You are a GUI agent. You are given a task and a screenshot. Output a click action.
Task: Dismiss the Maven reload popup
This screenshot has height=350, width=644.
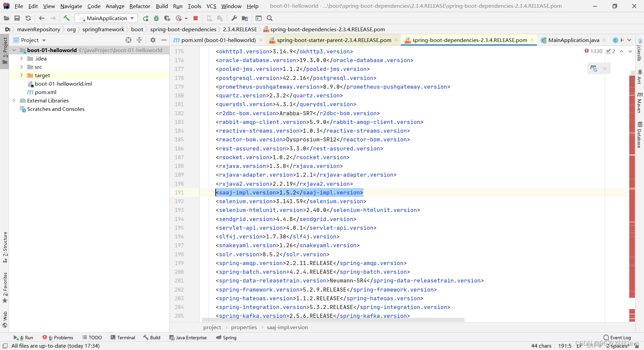[x=605, y=69]
